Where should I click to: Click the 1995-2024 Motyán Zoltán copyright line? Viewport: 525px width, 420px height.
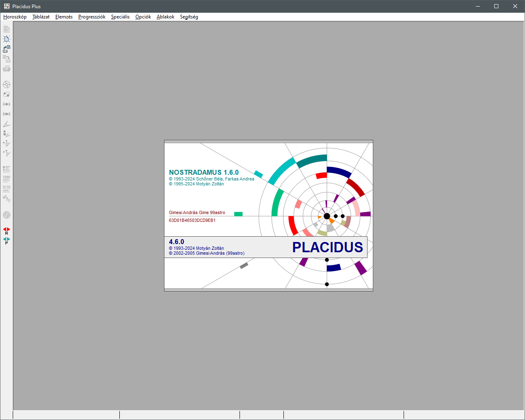[x=196, y=184]
